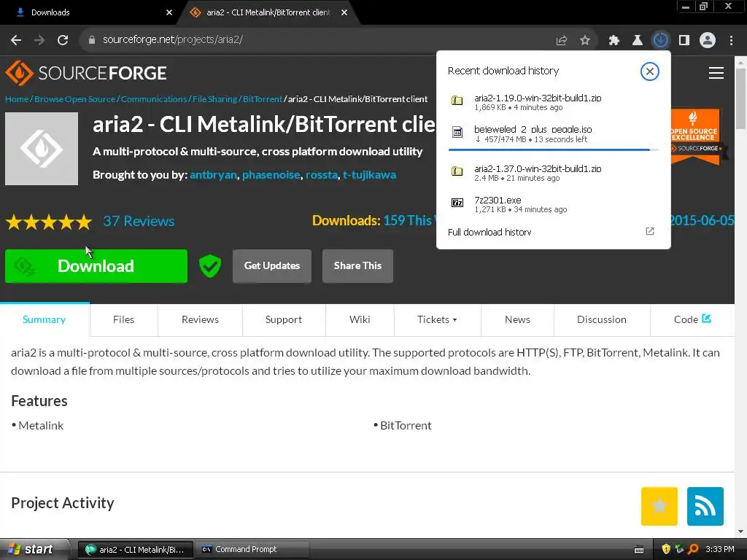Switch to Command Prompt in taskbar

251,550
